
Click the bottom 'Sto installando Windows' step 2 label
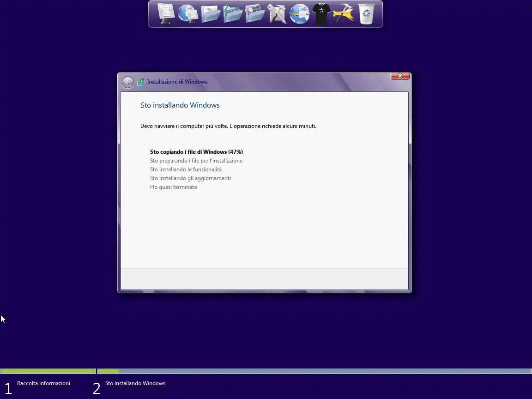pyautogui.click(x=135, y=383)
